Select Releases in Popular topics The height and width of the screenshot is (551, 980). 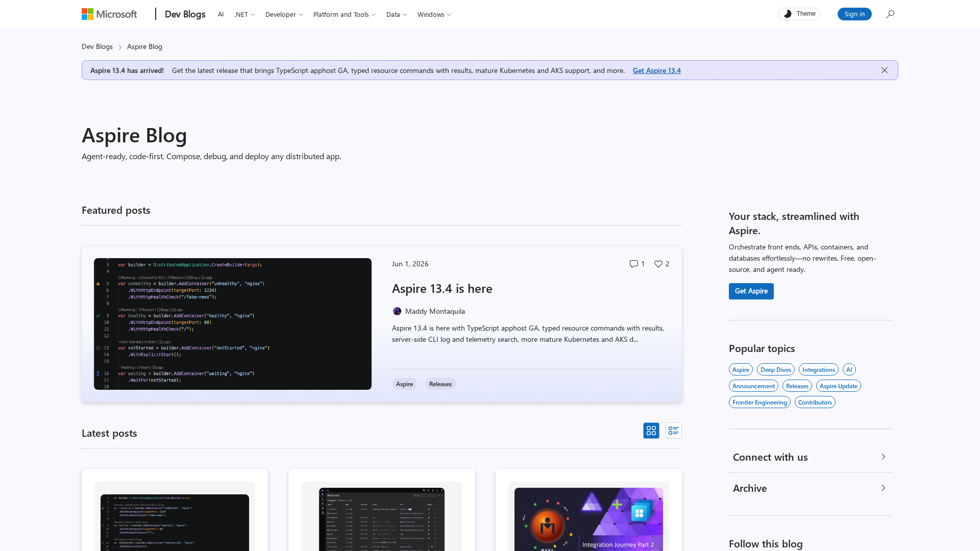[x=797, y=386]
